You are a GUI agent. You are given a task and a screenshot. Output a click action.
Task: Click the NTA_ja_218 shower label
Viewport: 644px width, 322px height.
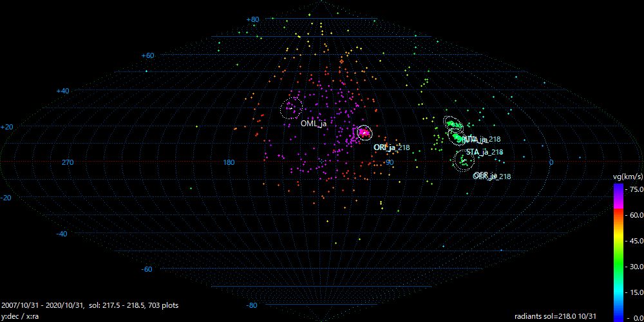[x=482, y=139]
